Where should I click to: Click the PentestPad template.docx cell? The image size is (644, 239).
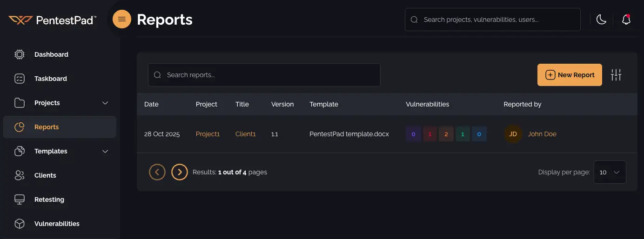[x=349, y=134]
